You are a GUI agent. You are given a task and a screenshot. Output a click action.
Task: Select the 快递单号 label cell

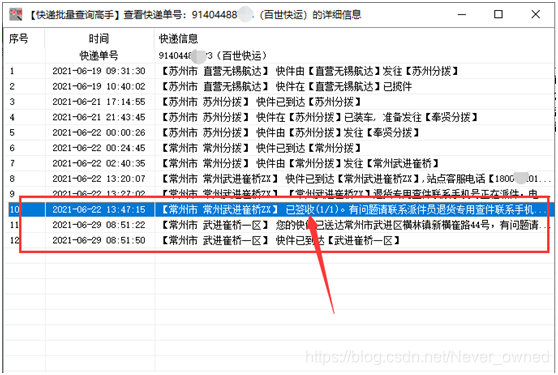(99, 56)
